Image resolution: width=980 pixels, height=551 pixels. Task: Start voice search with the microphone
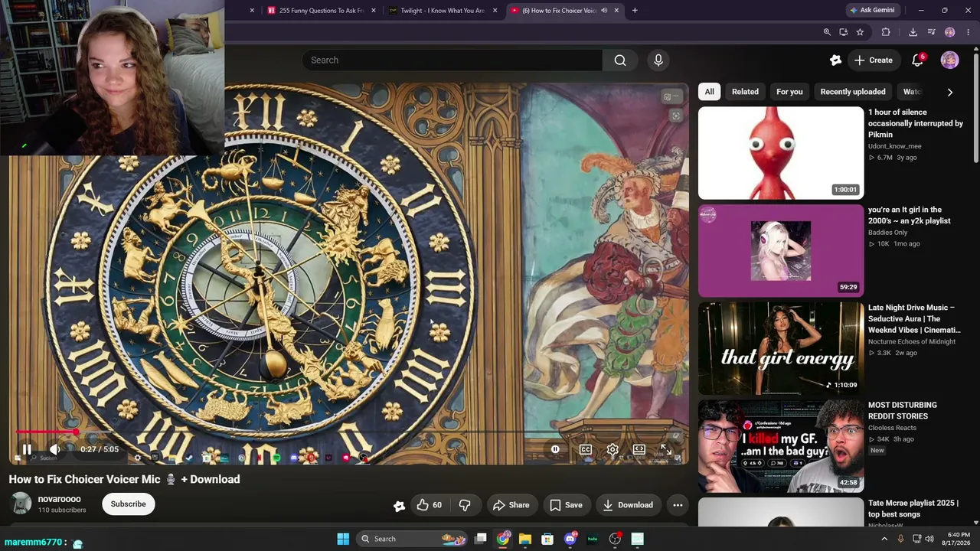pyautogui.click(x=658, y=60)
